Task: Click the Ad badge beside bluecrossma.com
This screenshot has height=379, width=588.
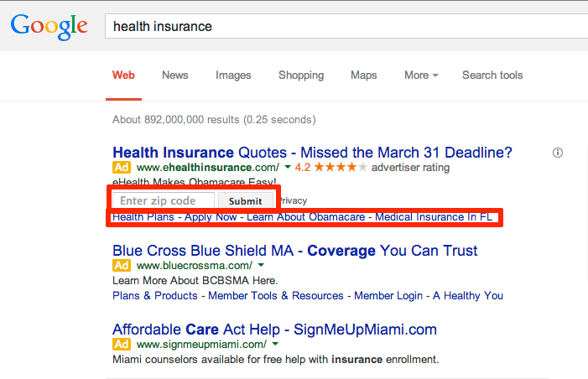Action: [x=122, y=266]
